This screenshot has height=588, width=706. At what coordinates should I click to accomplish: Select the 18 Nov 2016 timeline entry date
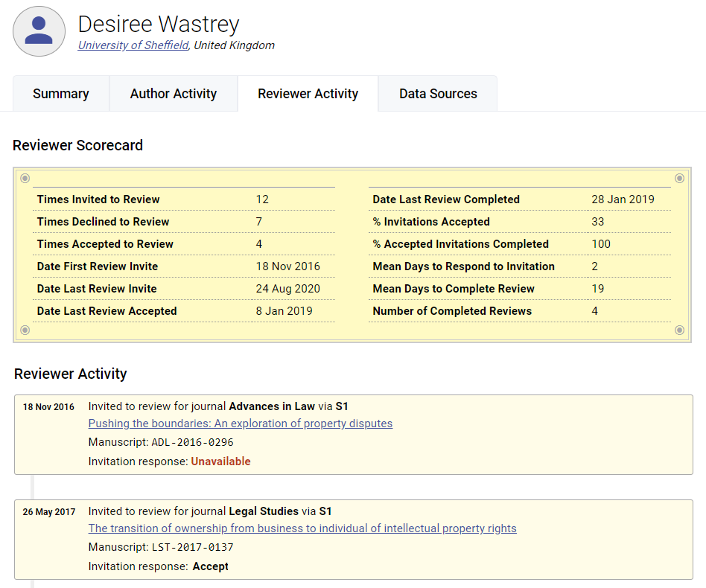(x=48, y=407)
